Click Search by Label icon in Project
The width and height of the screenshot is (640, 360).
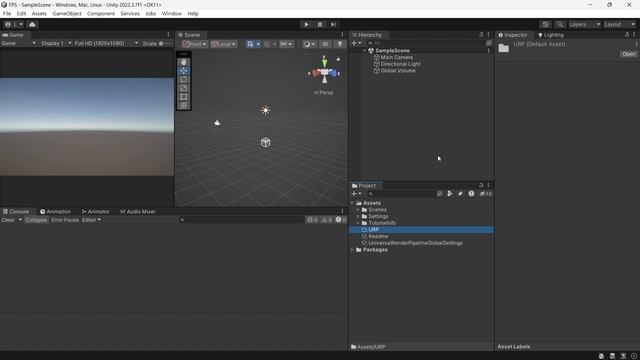tap(460, 193)
